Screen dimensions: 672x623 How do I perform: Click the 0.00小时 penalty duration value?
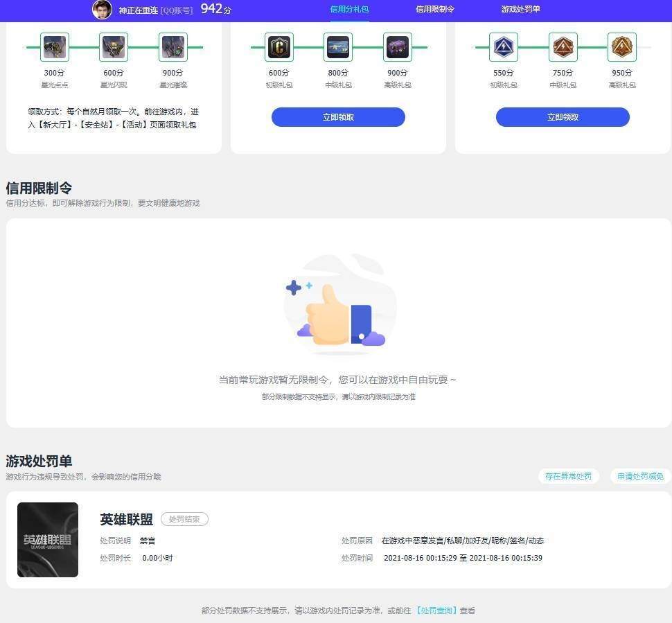(157, 558)
